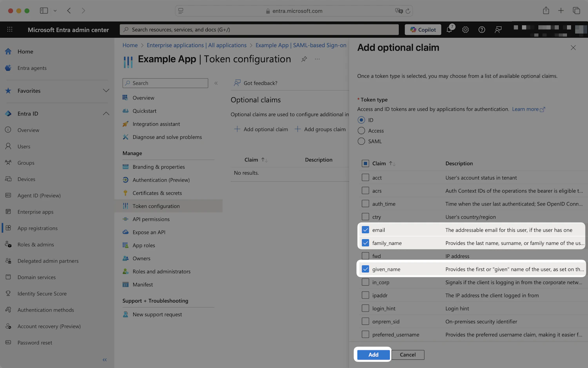This screenshot has height=368, width=588.
Task: Uncheck the email claim checkbox
Action: [365, 230]
